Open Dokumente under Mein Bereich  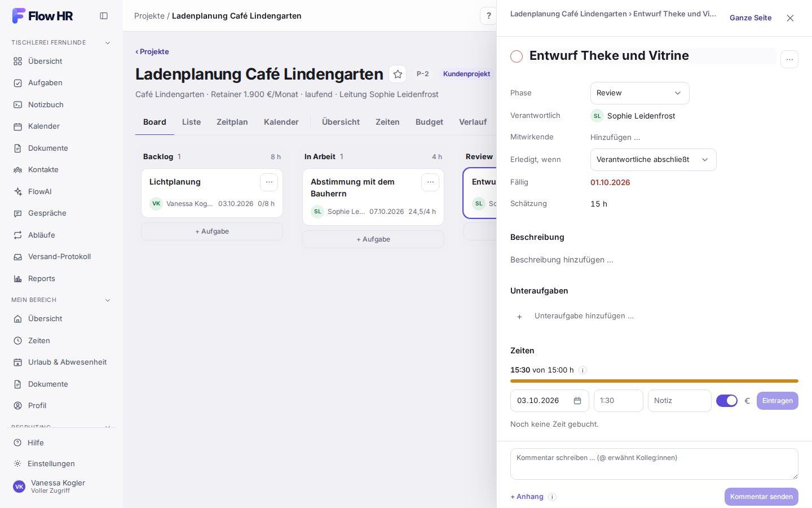[61, 384]
